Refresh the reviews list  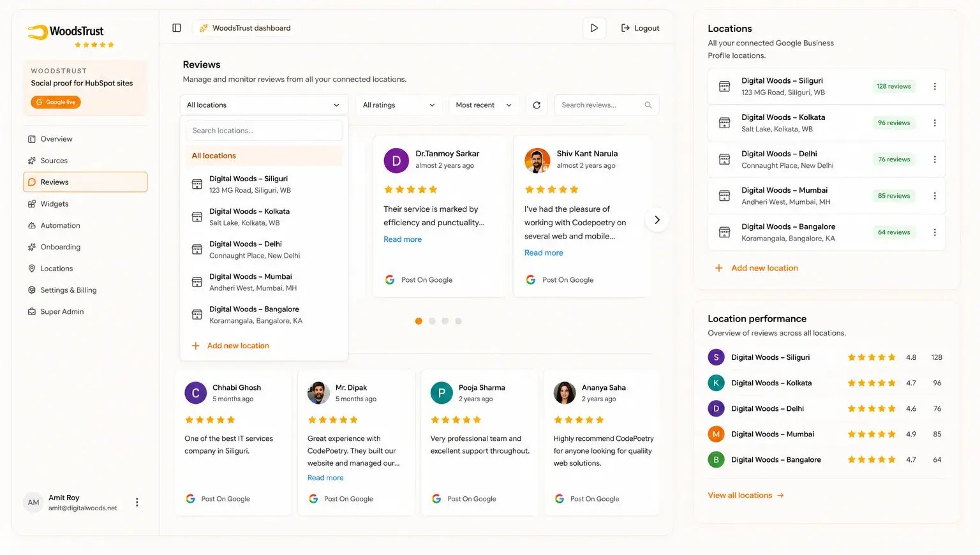click(537, 105)
